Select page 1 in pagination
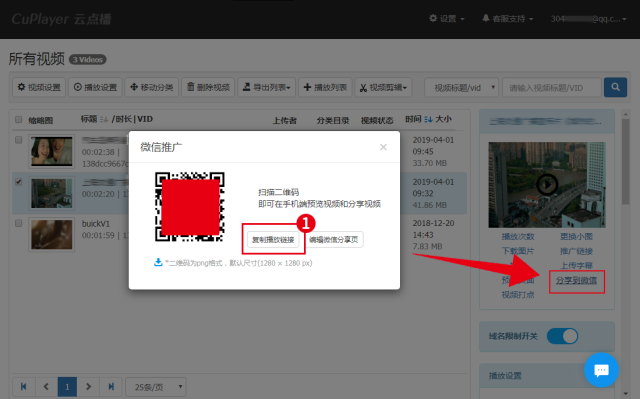Image resolution: width=640 pixels, height=399 pixels. 67,386
